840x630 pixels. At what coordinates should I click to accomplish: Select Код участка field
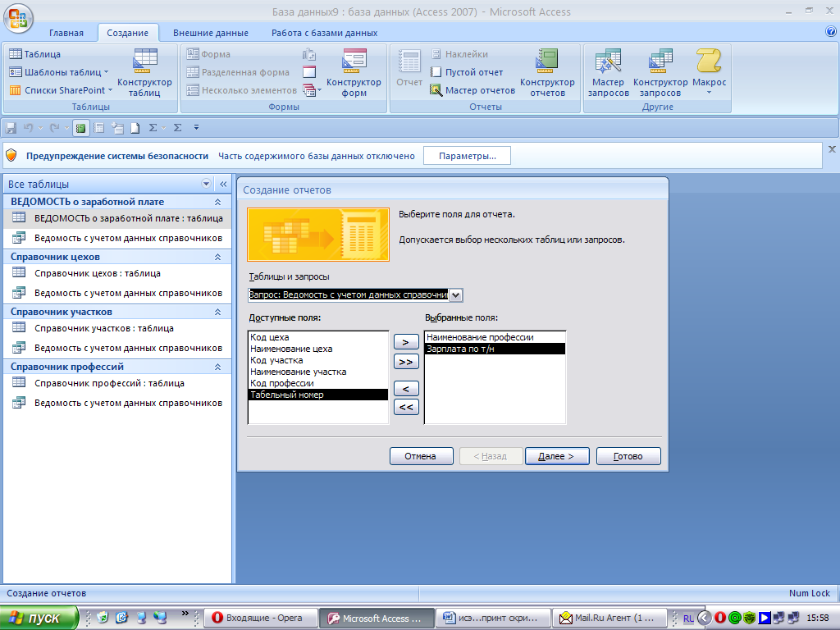[x=318, y=360]
